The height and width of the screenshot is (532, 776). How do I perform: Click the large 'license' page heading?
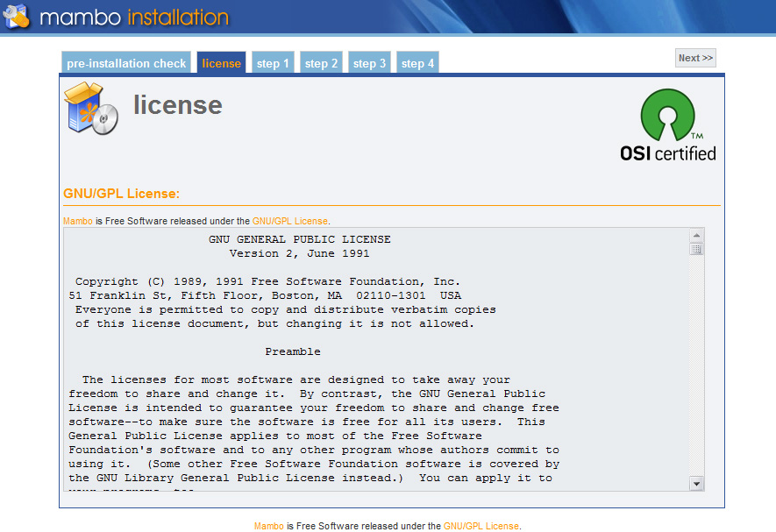coord(178,105)
